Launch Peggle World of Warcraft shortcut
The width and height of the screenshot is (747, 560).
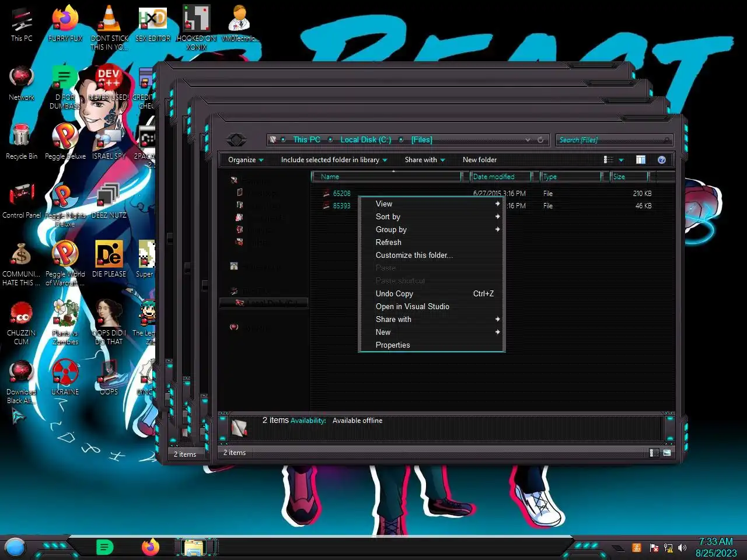tap(65, 264)
